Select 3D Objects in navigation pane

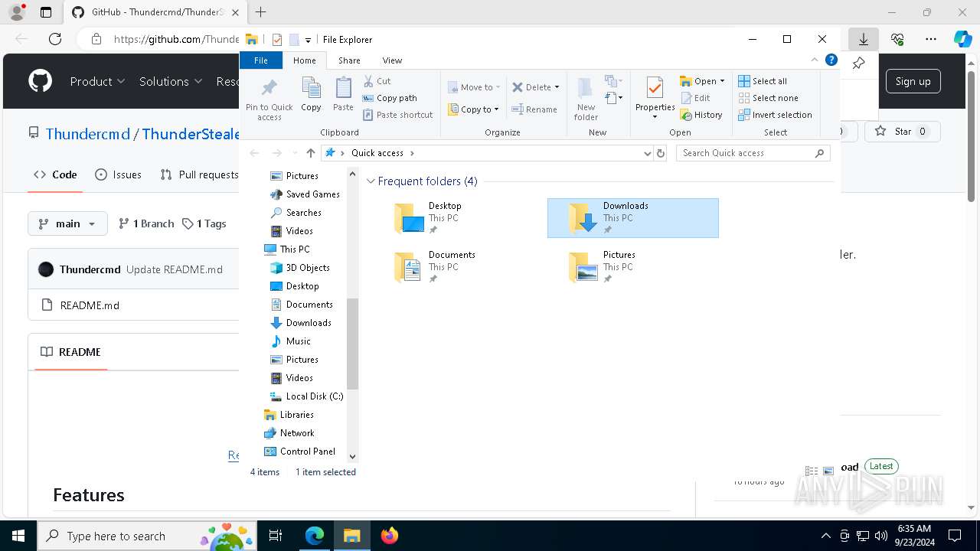point(299,268)
